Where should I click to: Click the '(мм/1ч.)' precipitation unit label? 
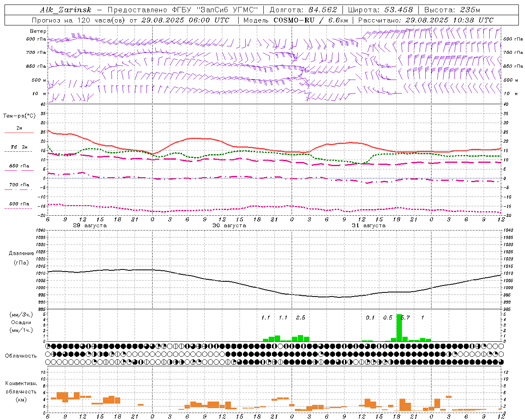click(21, 331)
